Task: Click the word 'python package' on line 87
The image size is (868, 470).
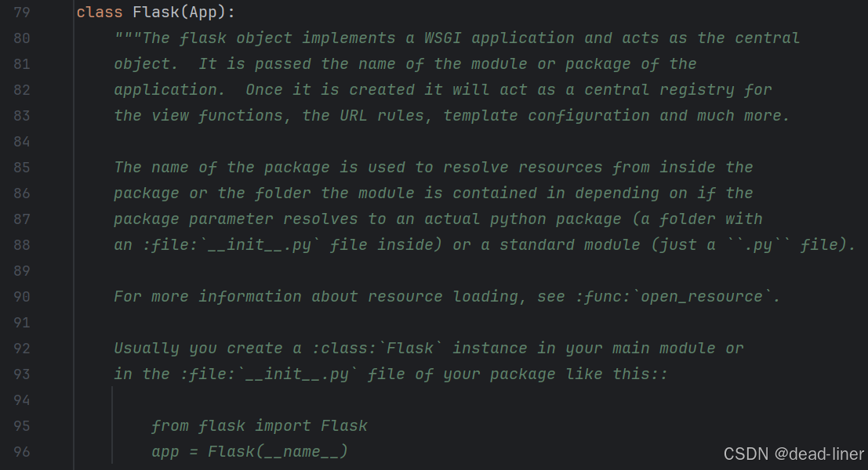Action: tap(555, 219)
